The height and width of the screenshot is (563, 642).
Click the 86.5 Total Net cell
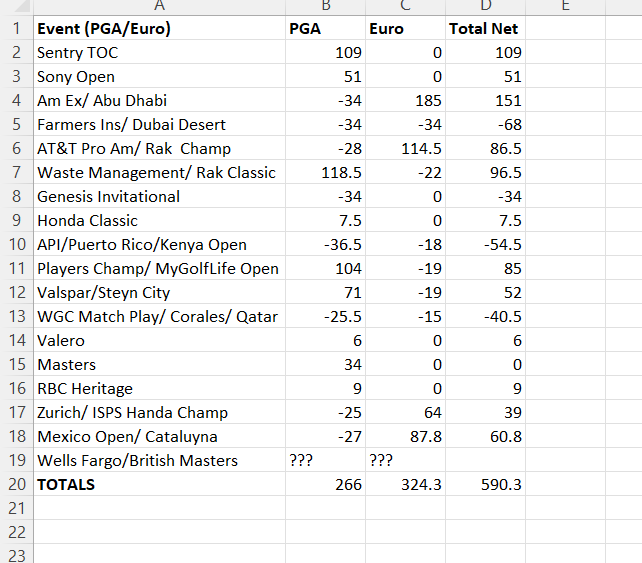[x=485, y=148]
